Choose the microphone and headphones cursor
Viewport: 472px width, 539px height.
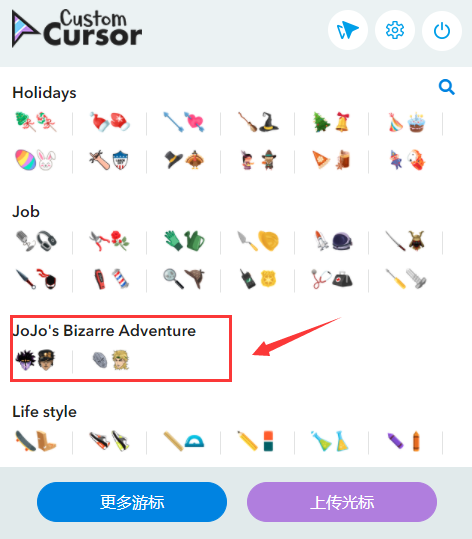tap(36, 241)
